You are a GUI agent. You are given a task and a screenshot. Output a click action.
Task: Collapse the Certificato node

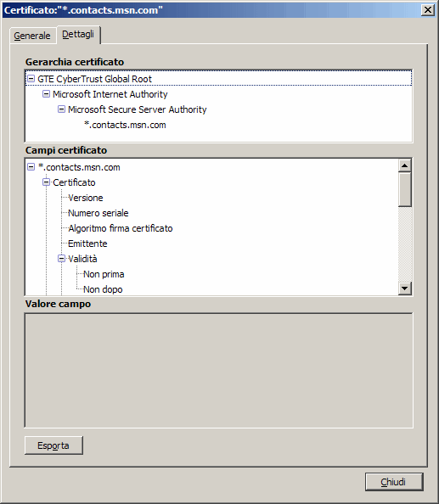coord(47,182)
